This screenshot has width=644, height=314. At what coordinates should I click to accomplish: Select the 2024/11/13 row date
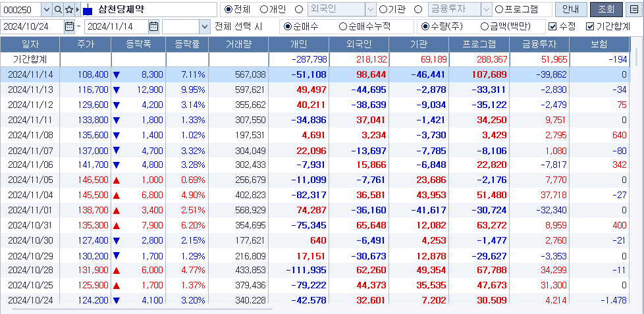(30, 90)
